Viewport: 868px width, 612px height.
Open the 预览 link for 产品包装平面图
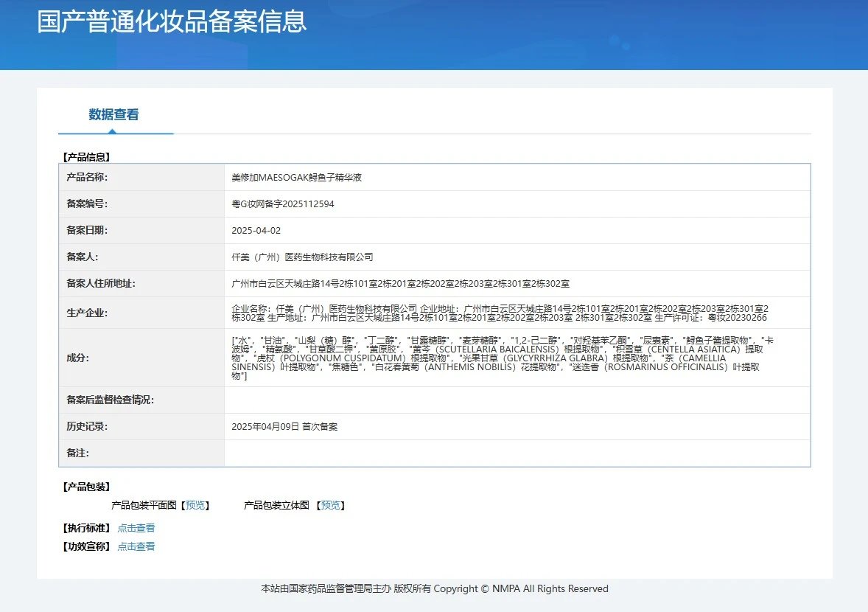click(195, 505)
